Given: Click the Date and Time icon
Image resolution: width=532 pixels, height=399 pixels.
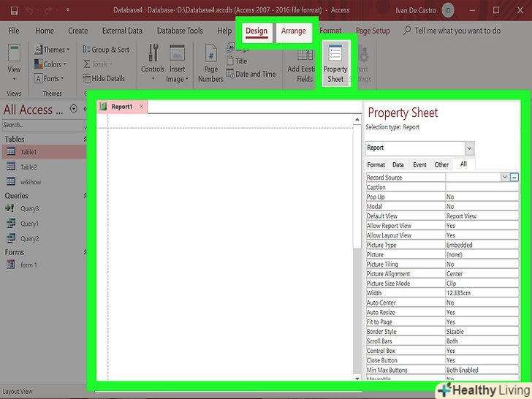Looking at the screenshot, I should point(251,74).
